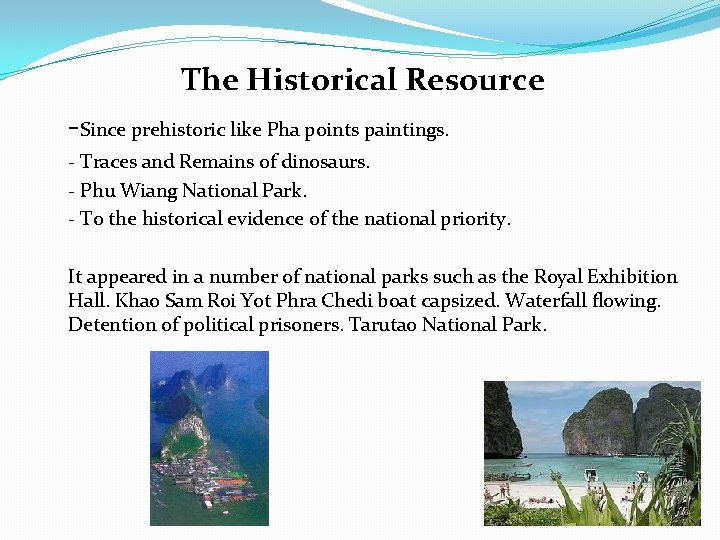Viewport: 720px width, 540px height.
Task: Select the beach with limestone cliffs photo
Action: pyautogui.click(x=592, y=454)
